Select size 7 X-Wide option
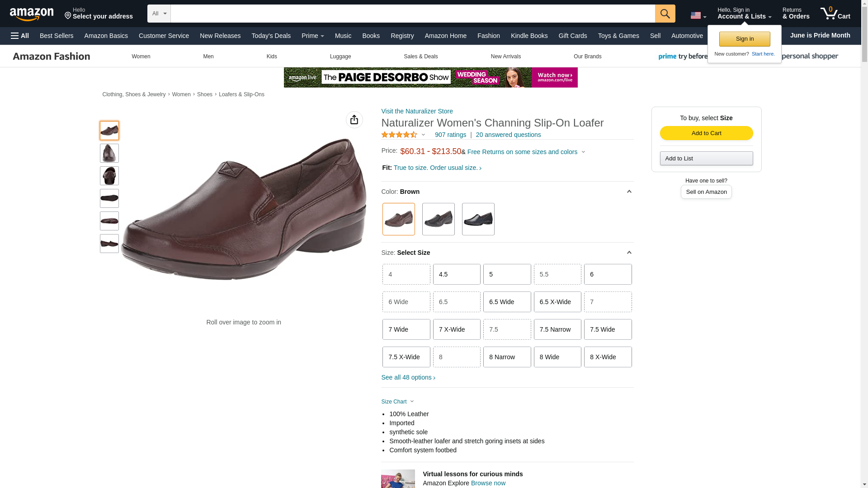868x488 pixels. click(456, 329)
